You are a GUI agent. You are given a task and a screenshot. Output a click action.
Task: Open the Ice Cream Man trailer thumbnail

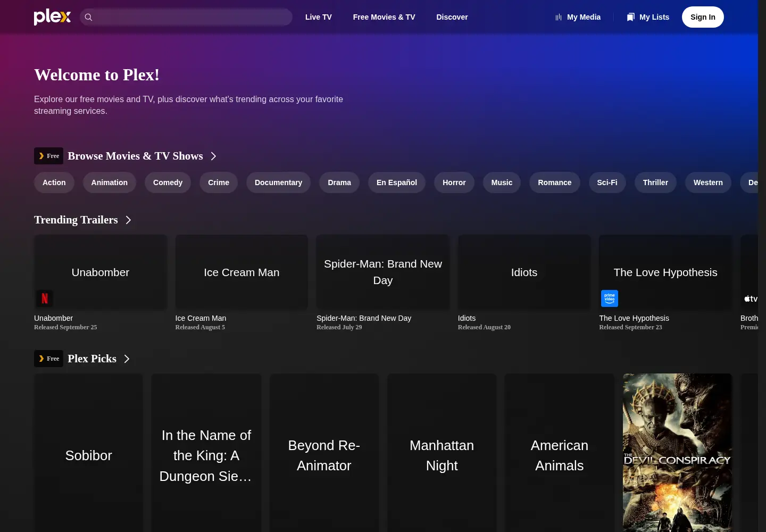click(242, 272)
